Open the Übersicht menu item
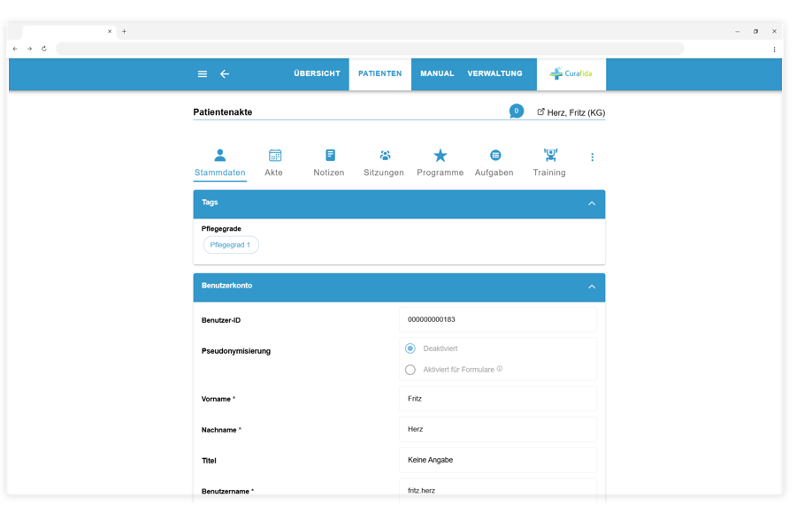The width and height of the screenshot is (812, 513). [x=317, y=73]
